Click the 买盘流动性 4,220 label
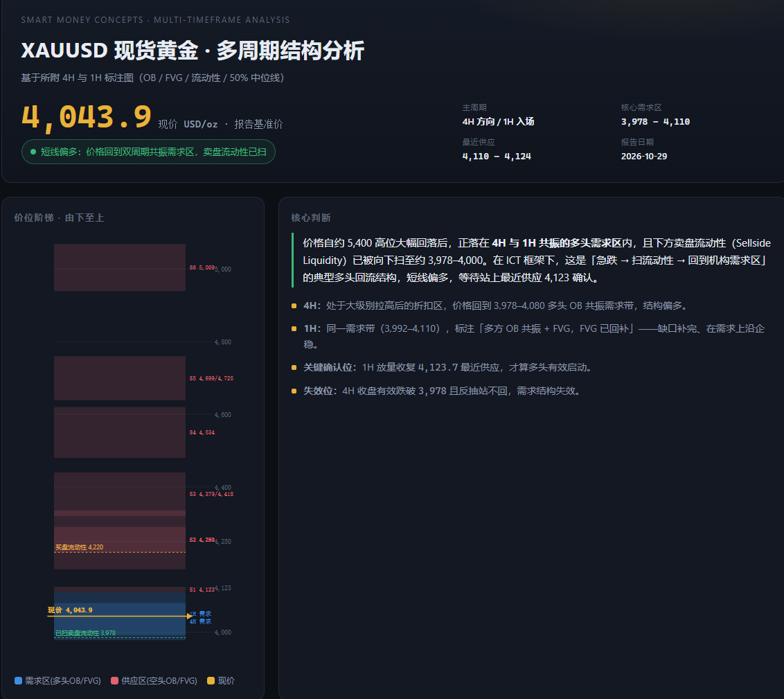This screenshot has width=784, height=699. pyautogui.click(x=80, y=547)
